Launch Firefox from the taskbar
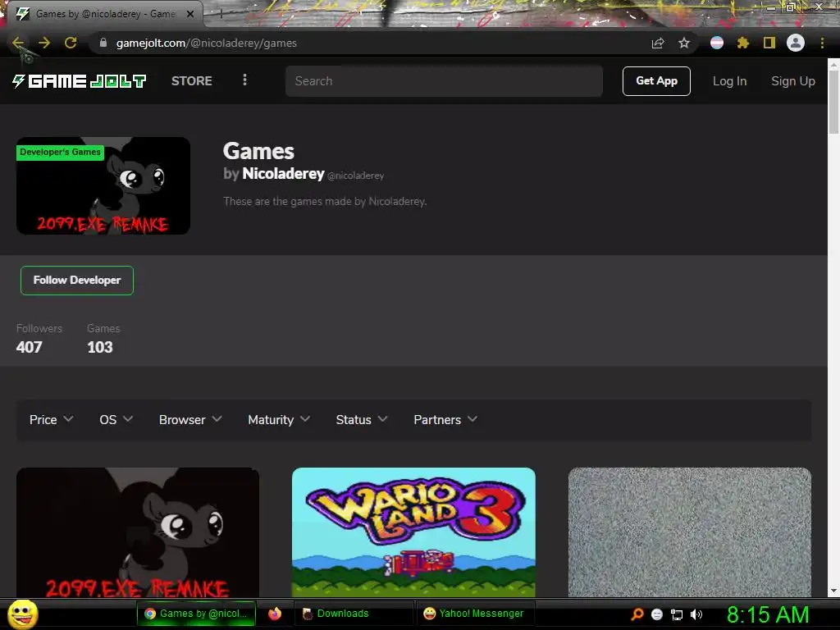840x630 pixels. pyautogui.click(x=275, y=614)
